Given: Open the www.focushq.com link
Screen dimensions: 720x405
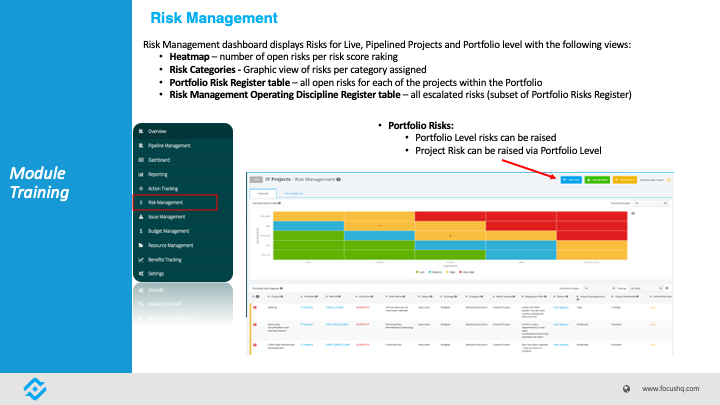Looking at the screenshot, I should coord(670,388).
